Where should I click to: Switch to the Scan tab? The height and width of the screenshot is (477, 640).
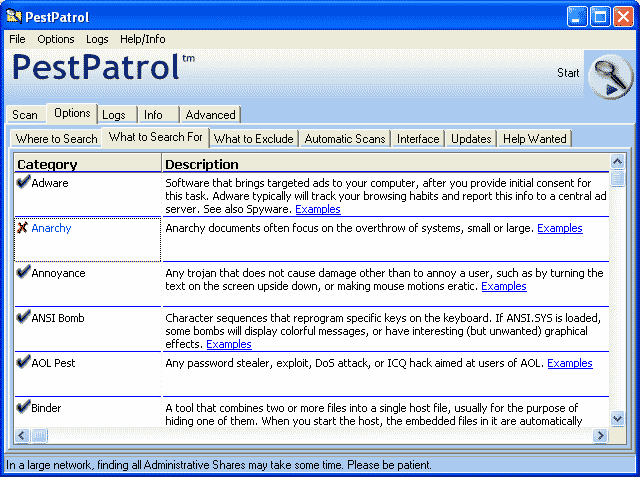25,115
